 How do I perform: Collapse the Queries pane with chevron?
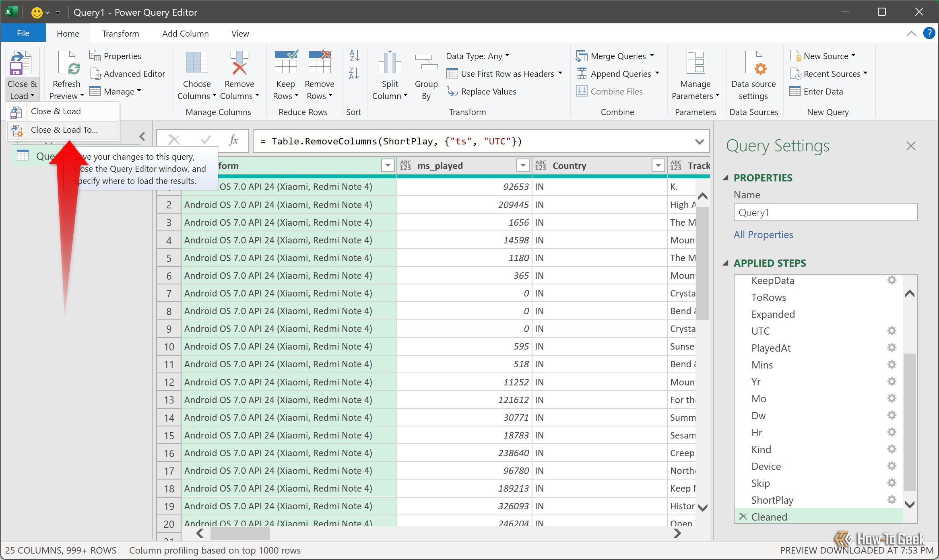click(x=142, y=136)
